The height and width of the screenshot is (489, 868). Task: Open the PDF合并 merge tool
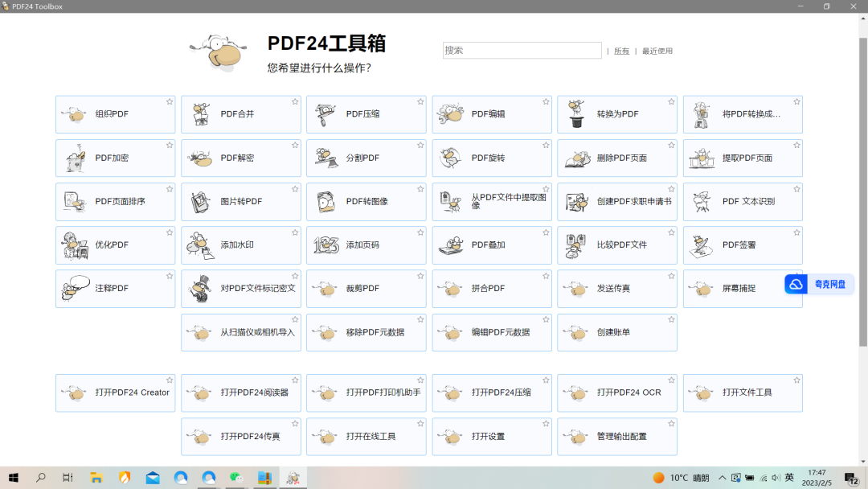tap(241, 114)
